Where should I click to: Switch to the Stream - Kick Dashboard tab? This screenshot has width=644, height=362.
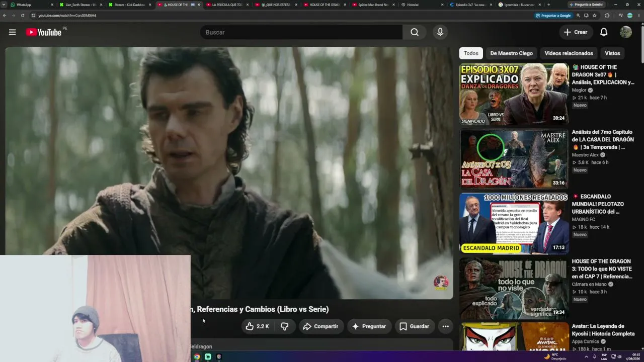click(129, 5)
